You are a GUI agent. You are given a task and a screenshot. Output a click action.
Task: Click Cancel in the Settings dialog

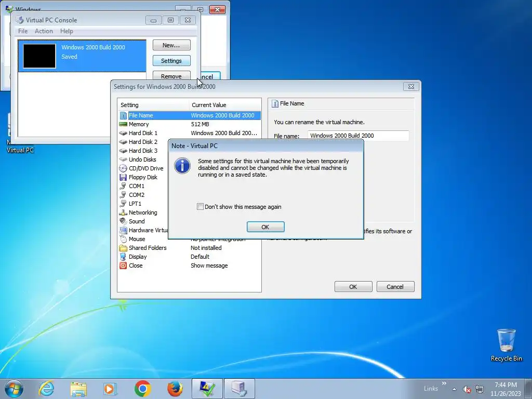[x=395, y=287]
